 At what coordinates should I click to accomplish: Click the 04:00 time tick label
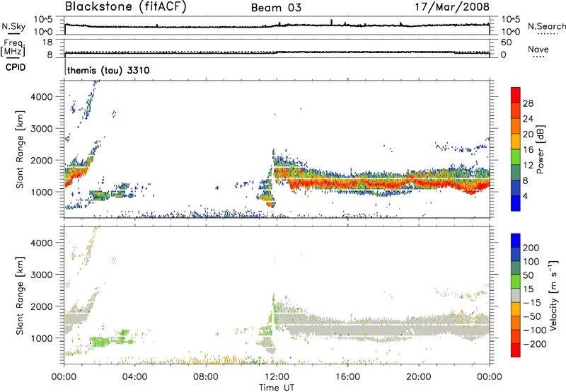[134, 377]
